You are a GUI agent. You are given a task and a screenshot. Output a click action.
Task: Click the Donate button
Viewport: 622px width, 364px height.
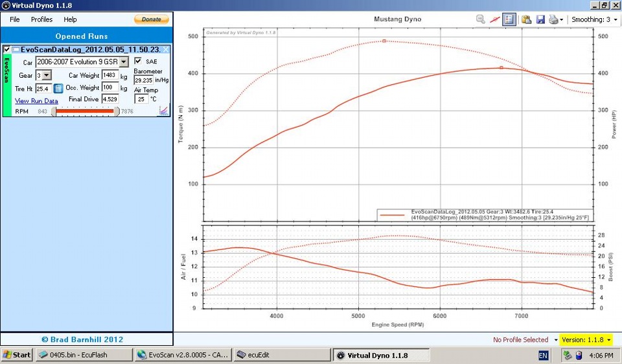coord(152,19)
